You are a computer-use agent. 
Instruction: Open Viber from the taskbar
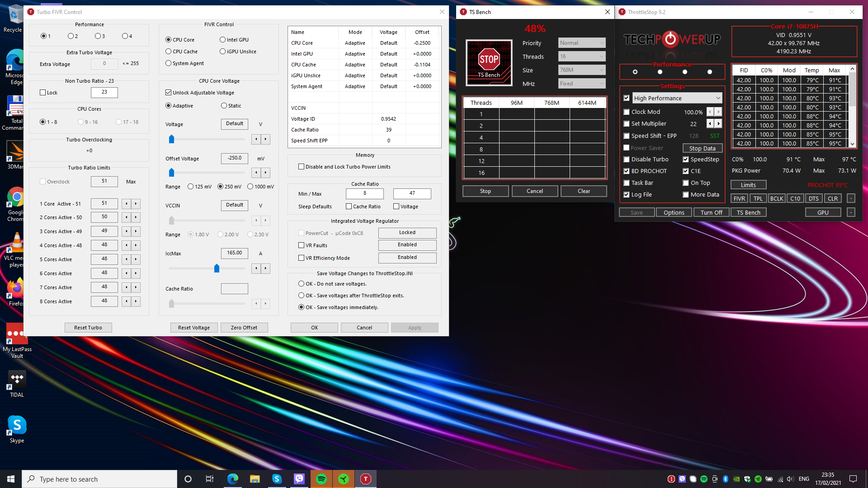pos(299,479)
